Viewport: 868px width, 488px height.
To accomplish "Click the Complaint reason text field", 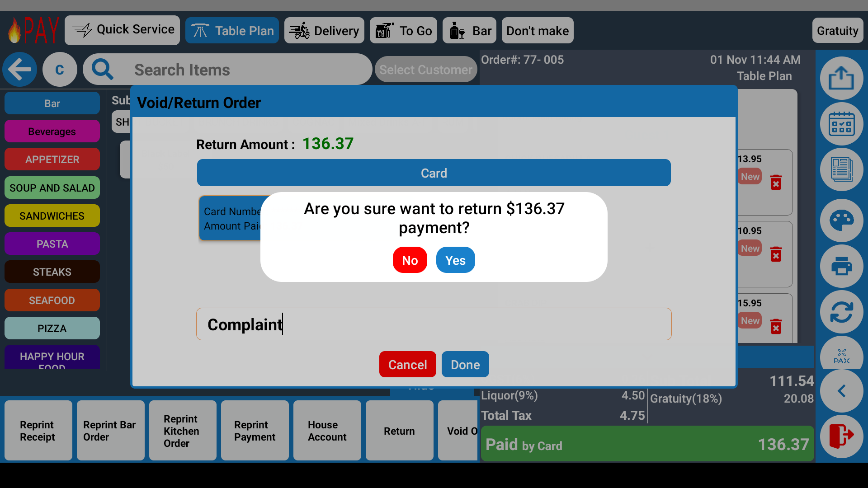I will 434,324.
